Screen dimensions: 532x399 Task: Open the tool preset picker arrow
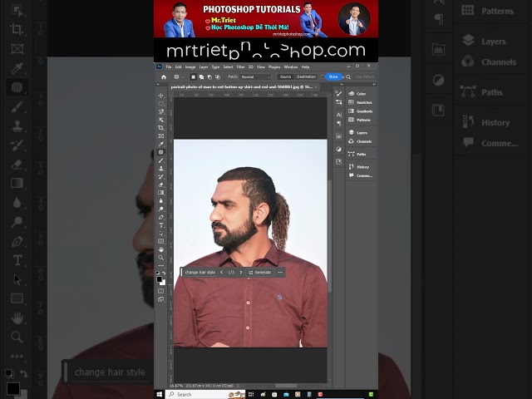click(x=183, y=77)
